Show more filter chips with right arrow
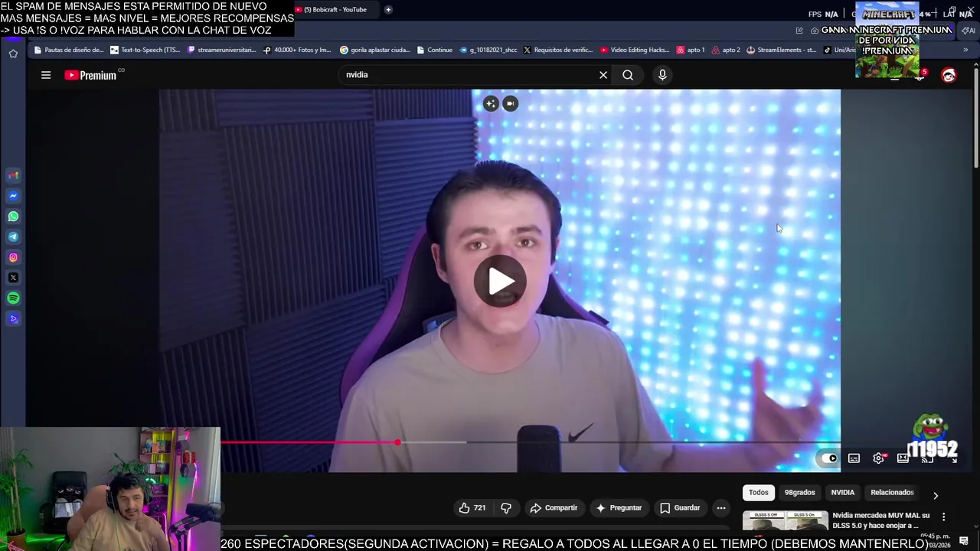The width and height of the screenshot is (980, 551). point(936,495)
